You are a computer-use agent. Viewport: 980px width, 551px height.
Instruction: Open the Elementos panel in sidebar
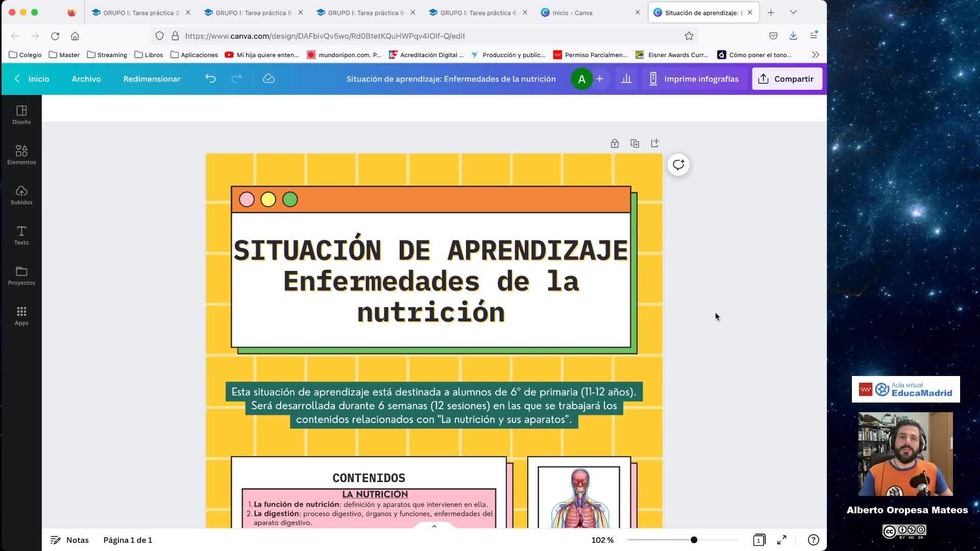21,155
